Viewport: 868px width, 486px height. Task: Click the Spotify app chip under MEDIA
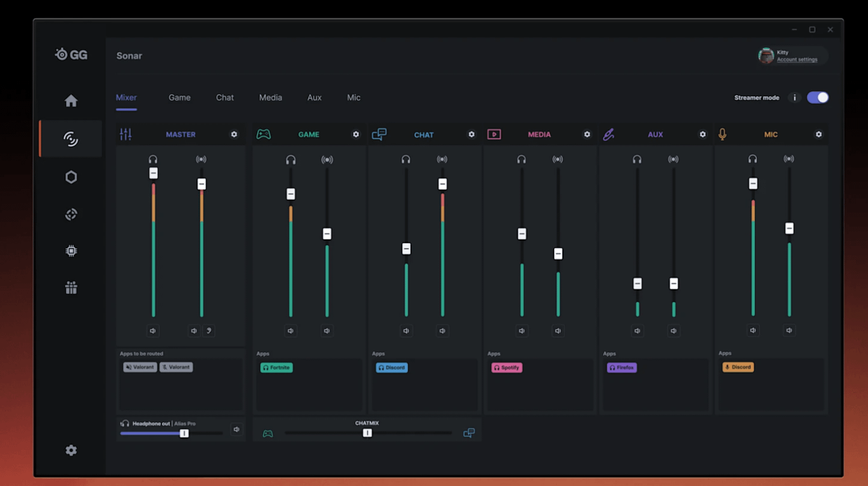(506, 367)
